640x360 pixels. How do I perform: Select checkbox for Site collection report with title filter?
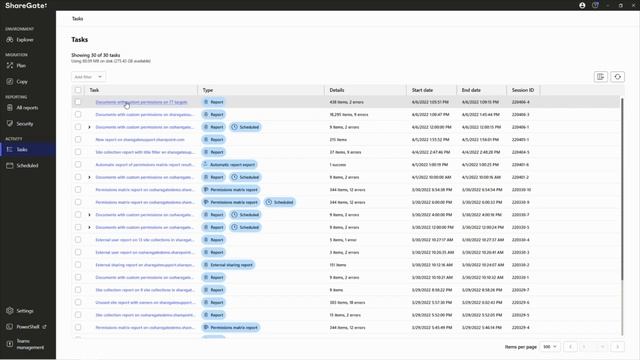click(78, 152)
